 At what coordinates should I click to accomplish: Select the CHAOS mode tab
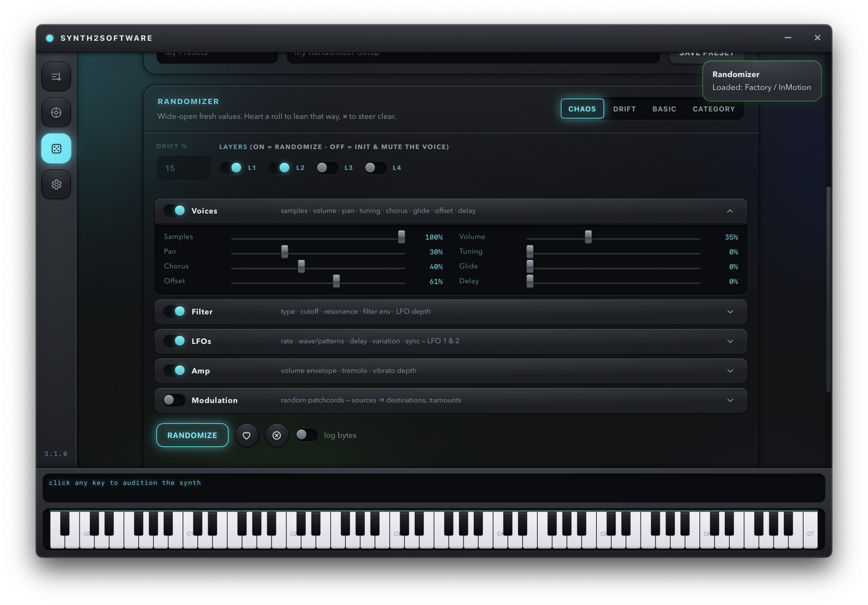582,109
